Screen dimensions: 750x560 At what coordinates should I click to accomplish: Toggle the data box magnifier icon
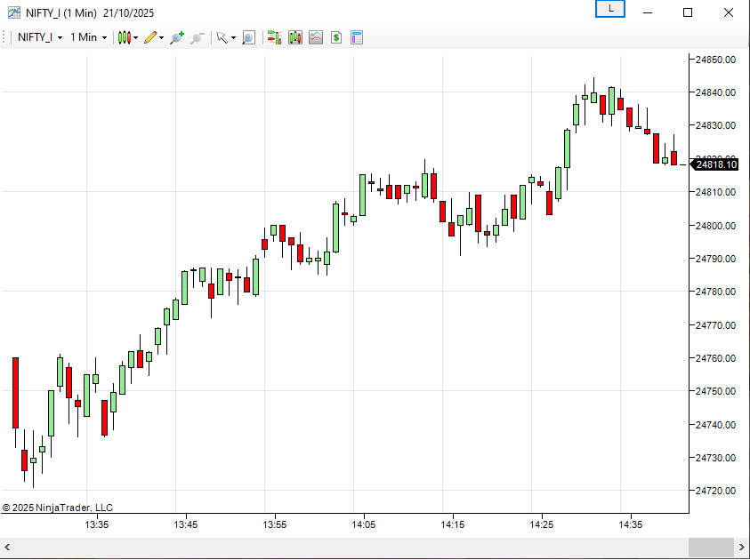(248, 37)
